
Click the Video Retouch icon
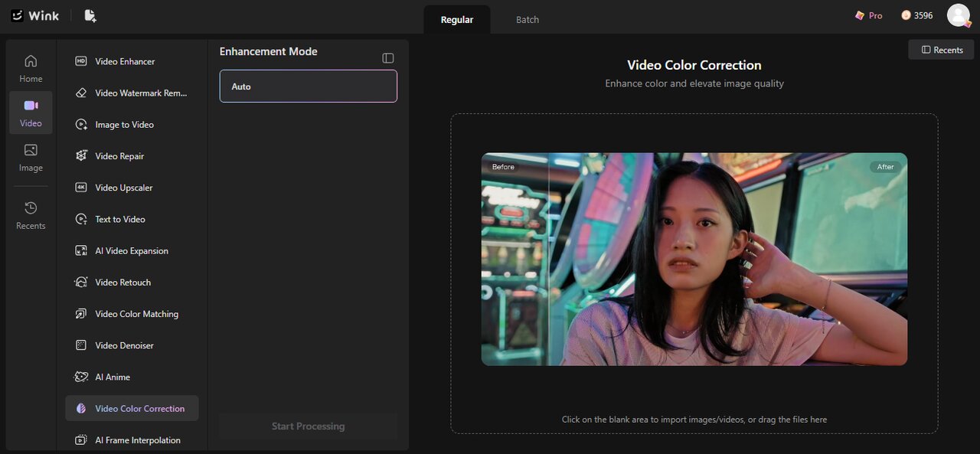tap(81, 282)
